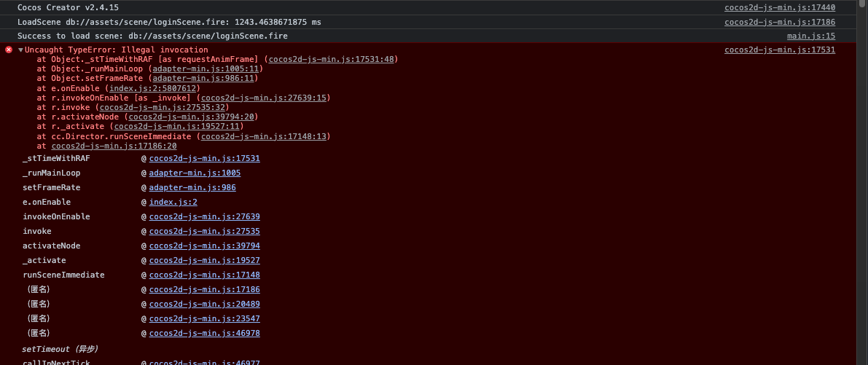Open cocos2d-js-min.js:17148 link for runSceneImmediate frame
The width and height of the screenshot is (868, 365).
pos(204,275)
